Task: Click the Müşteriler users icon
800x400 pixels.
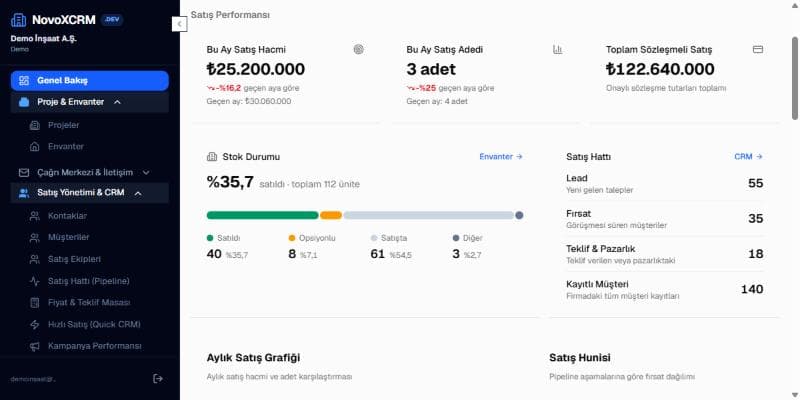Action: point(35,237)
